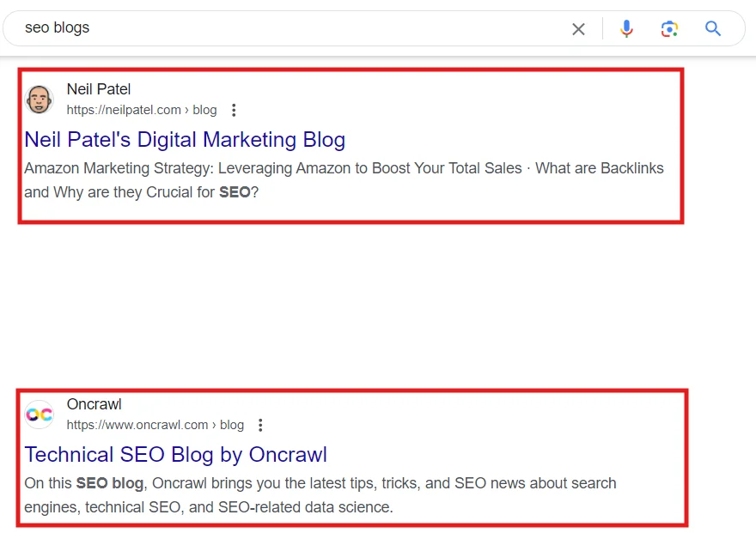Open the three-dot menu next to neilpatel.com
756x533 pixels.
tap(234, 110)
